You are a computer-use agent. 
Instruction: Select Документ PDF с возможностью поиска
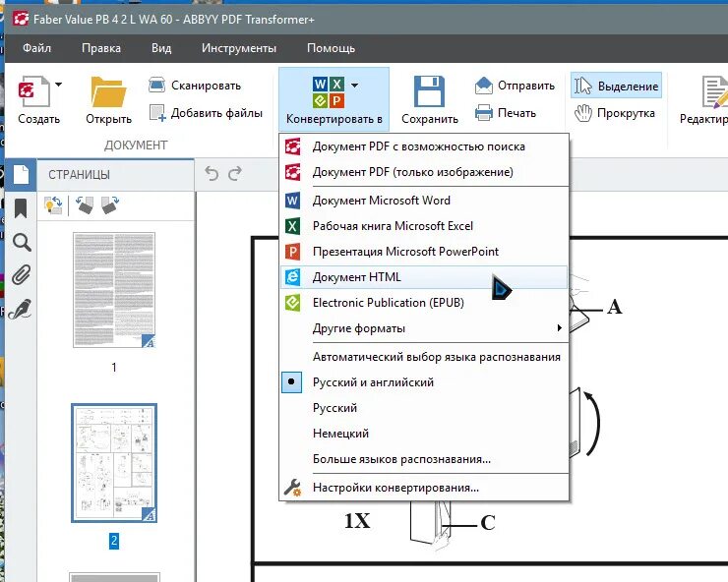(424, 146)
